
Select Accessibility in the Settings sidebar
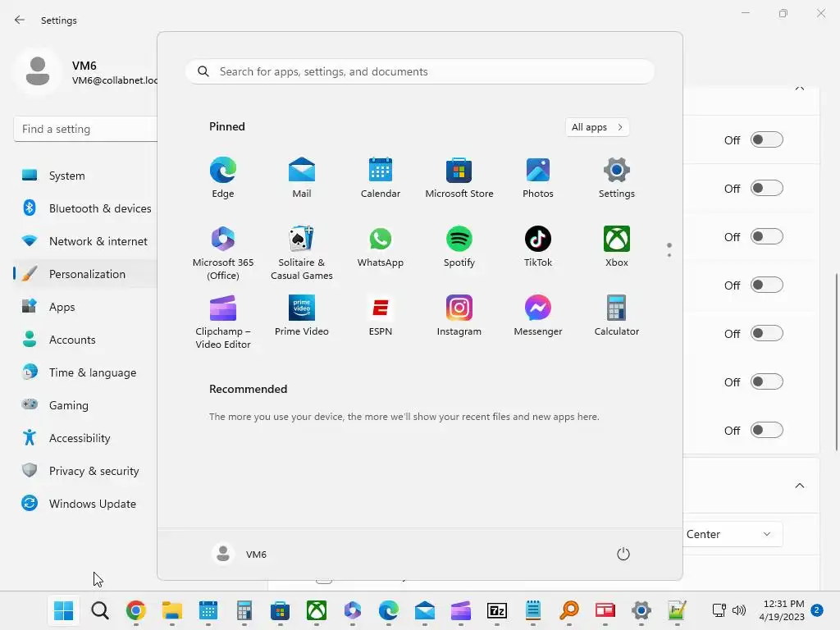pyautogui.click(x=85, y=438)
